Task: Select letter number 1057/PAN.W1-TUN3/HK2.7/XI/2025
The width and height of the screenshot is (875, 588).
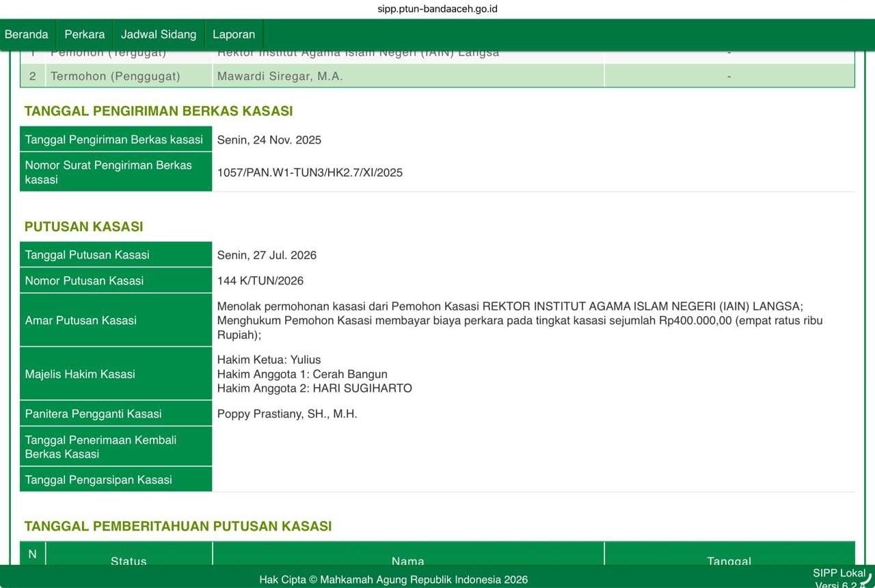Action: coord(310,172)
